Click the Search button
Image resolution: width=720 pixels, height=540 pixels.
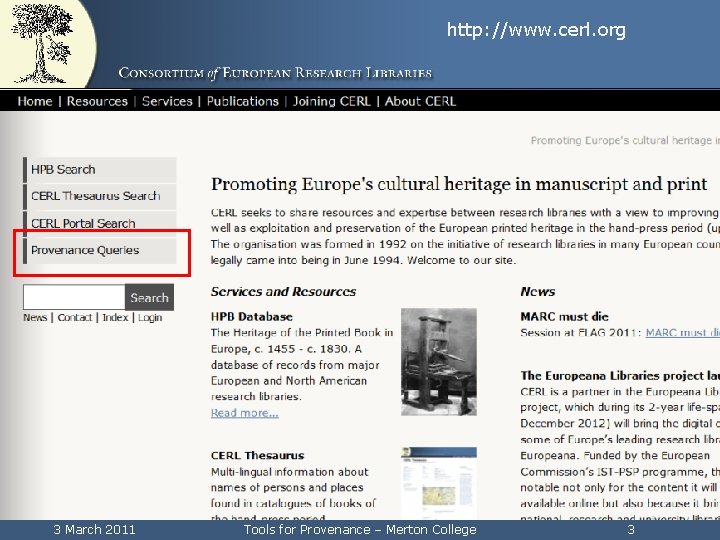[x=149, y=297]
